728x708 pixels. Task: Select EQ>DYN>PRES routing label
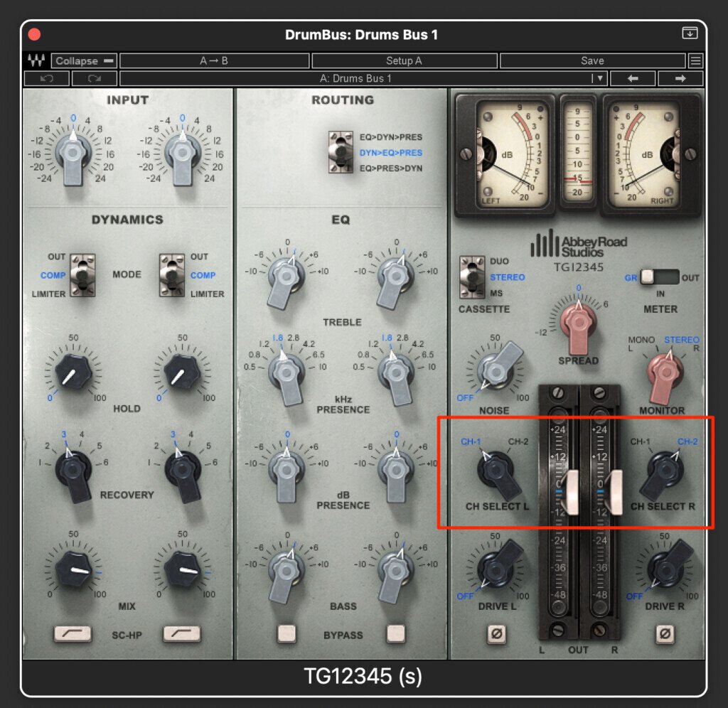click(x=391, y=137)
